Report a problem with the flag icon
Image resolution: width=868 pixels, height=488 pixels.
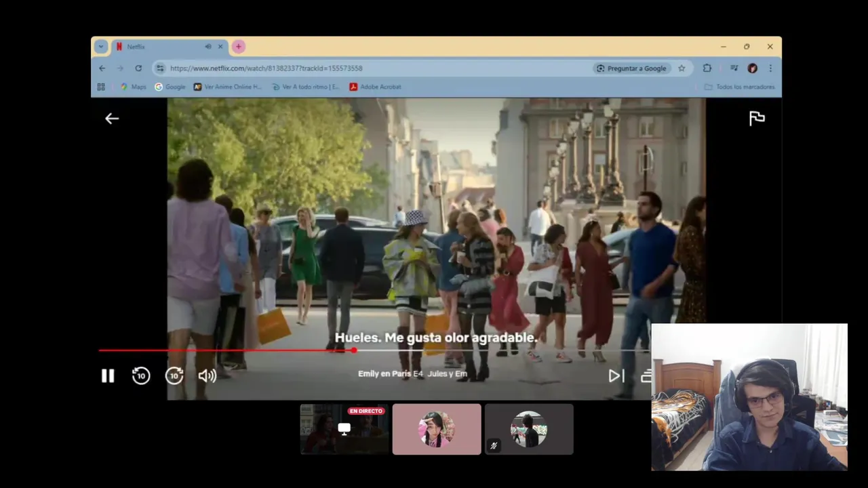pos(757,119)
